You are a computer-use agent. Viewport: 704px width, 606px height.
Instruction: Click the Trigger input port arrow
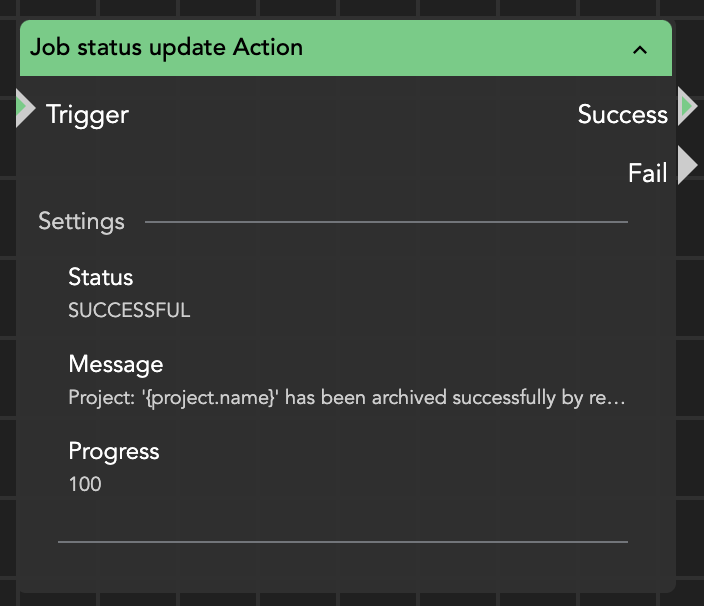25,108
